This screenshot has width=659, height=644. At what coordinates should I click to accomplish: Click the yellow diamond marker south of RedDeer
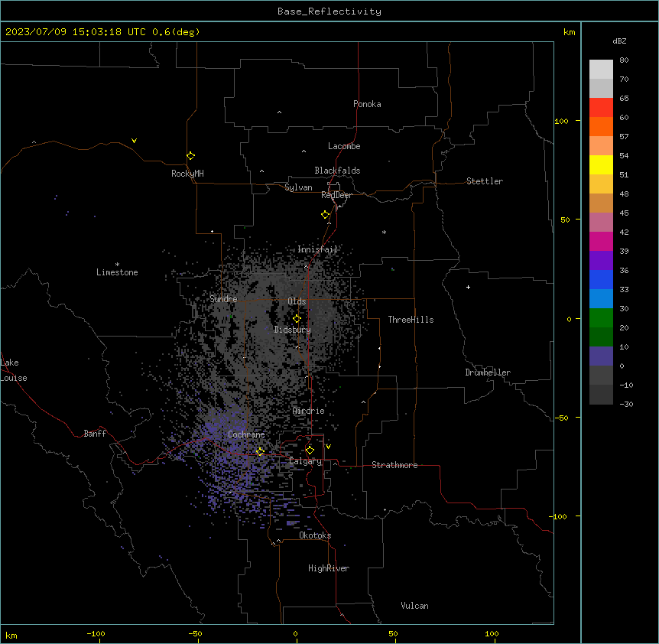pos(325,214)
